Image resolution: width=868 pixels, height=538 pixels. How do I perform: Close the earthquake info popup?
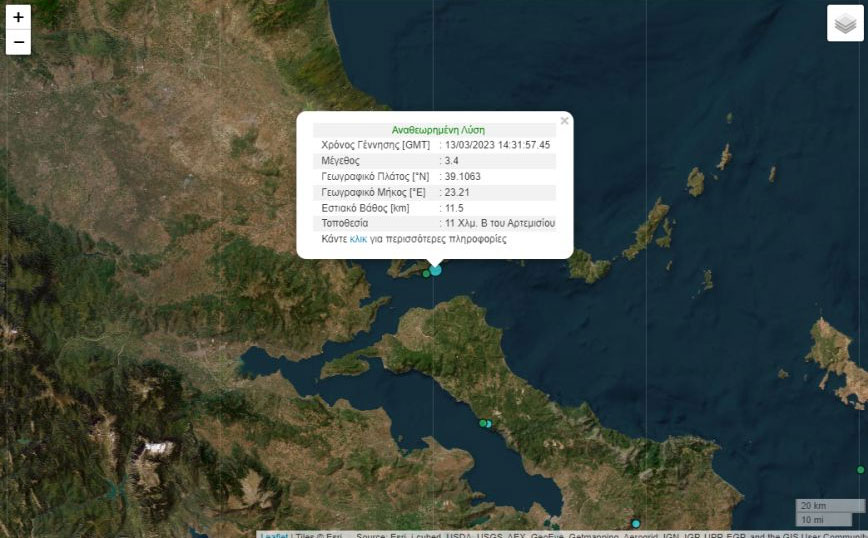point(564,121)
